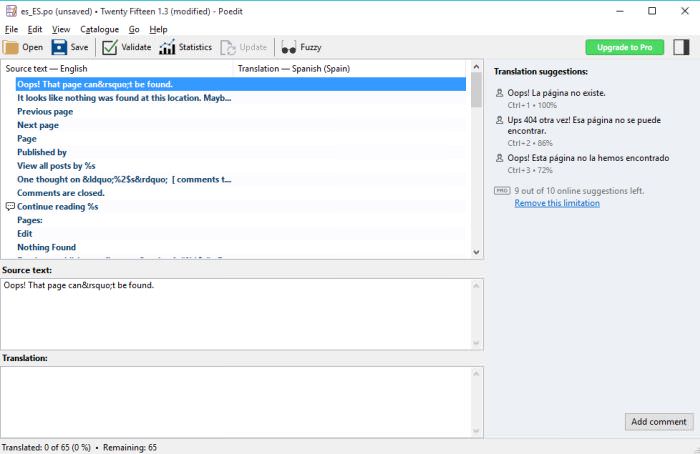Click the "9 out of 10 online suggestions left" text
This screenshot has height=454, width=700.
579,191
